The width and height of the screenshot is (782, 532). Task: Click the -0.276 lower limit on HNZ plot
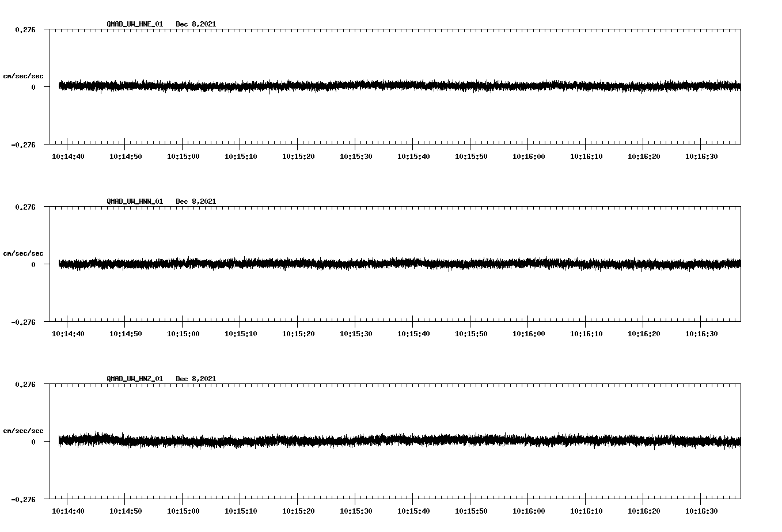pos(23,499)
